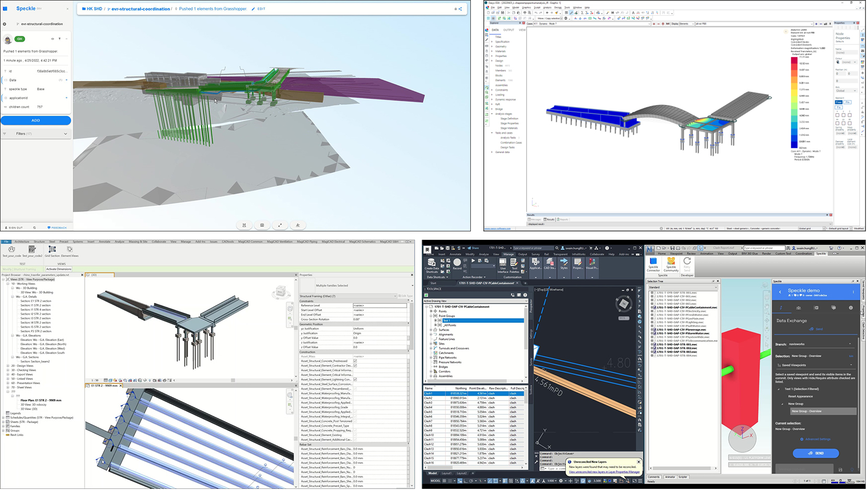Click unreconciled new layers link in Civil 3D
The height and width of the screenshot is (491, 868).
click(x=605, y=473)
